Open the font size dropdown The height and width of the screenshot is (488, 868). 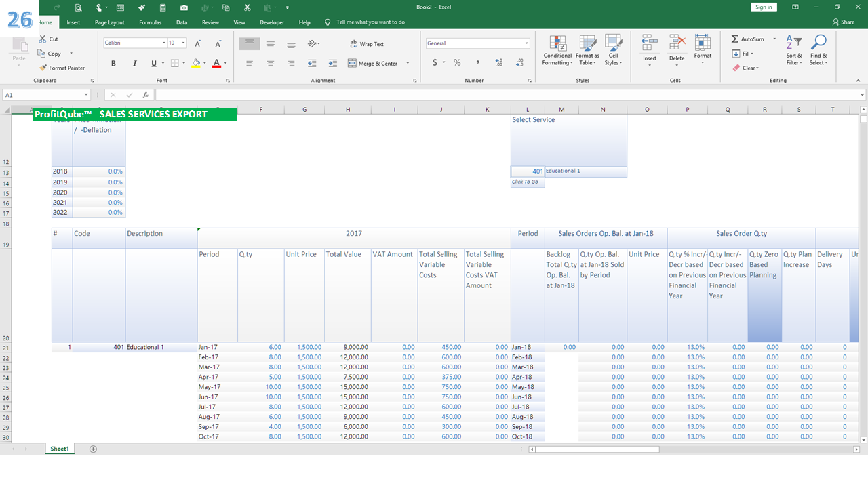(x=183, y=43)
